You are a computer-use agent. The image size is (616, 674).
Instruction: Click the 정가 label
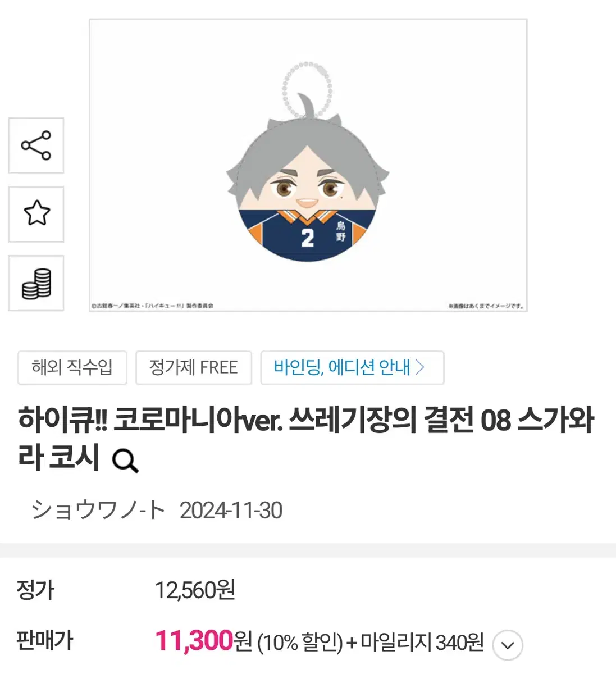tap(35, 590)
